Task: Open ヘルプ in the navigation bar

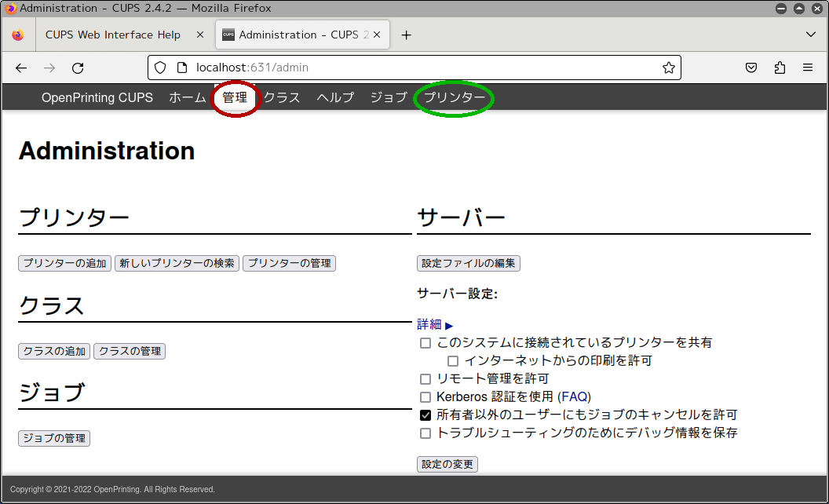Action: [335, 98]
